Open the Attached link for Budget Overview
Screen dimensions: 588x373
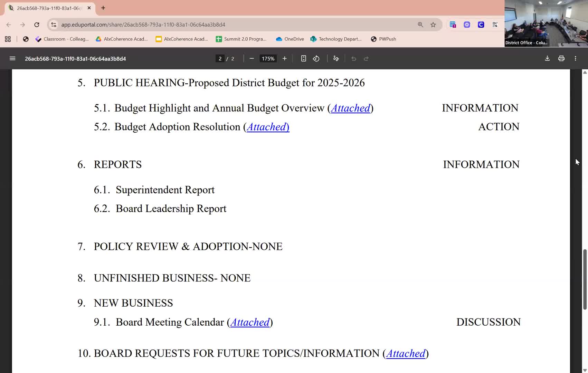350,108
